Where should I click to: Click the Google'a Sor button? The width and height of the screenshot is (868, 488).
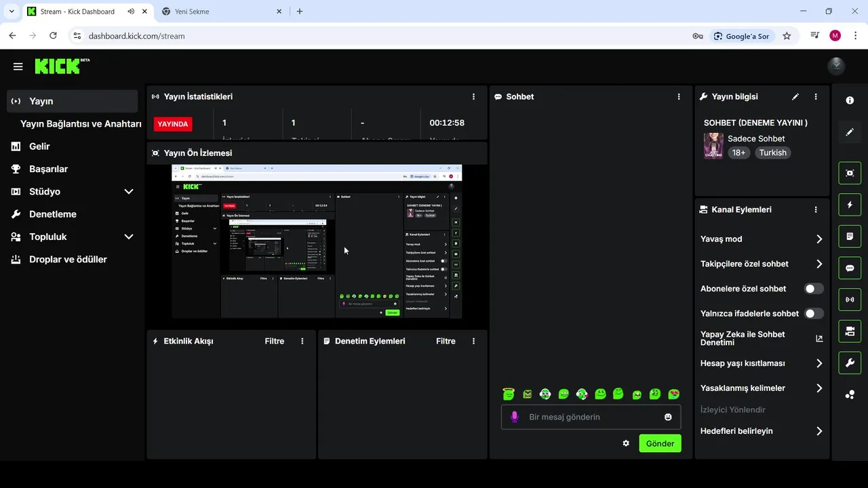pyautogui.click(x=741, y=36)
